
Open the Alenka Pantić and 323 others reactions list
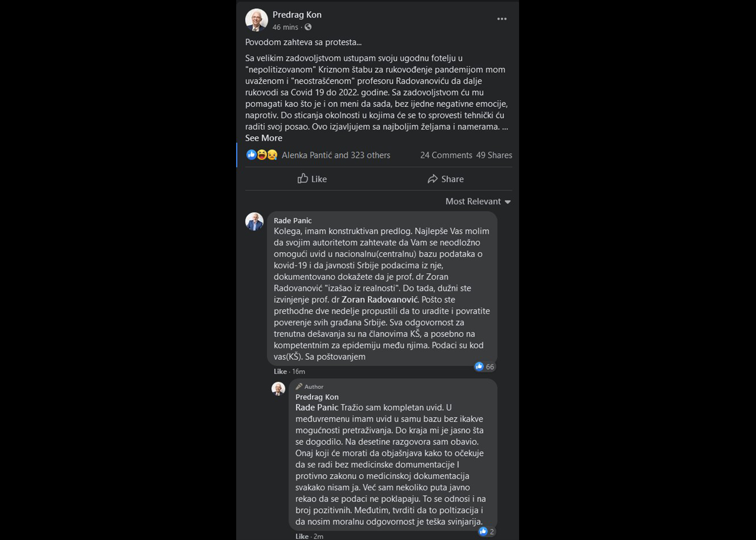(x=336, y=155)
